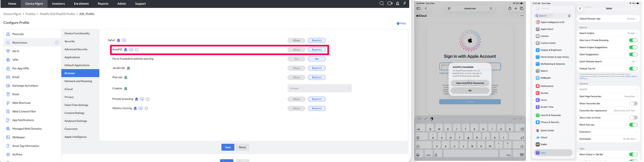The width and height of the screenshot is (644, 162).
Task: Open Downloads setting showing On My iPad
Action: (608, 139)
